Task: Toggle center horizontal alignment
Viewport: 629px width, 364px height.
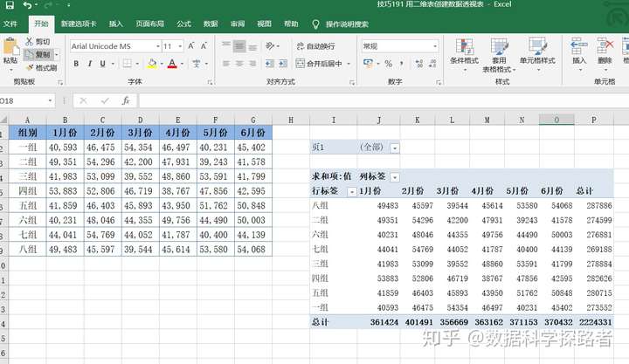Action: coord(239,64)
